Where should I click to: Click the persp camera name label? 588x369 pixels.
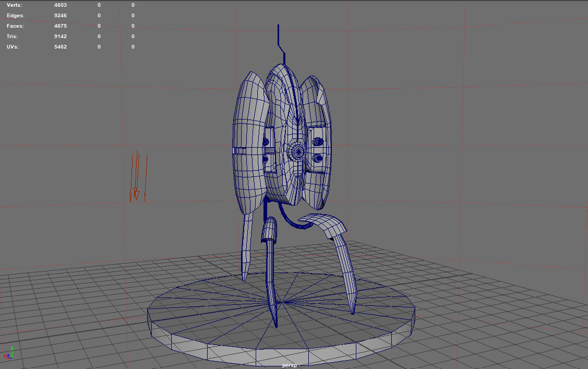(290, 365)
